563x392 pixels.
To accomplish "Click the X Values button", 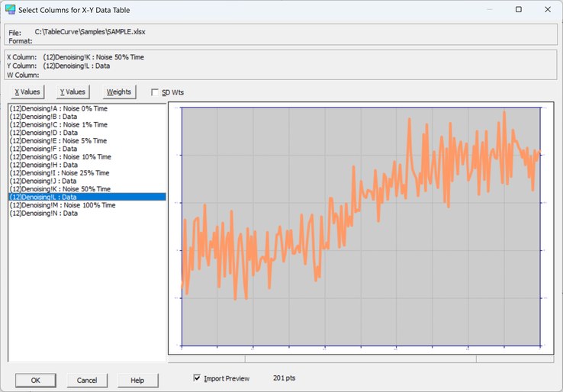I will coord(27,92).
